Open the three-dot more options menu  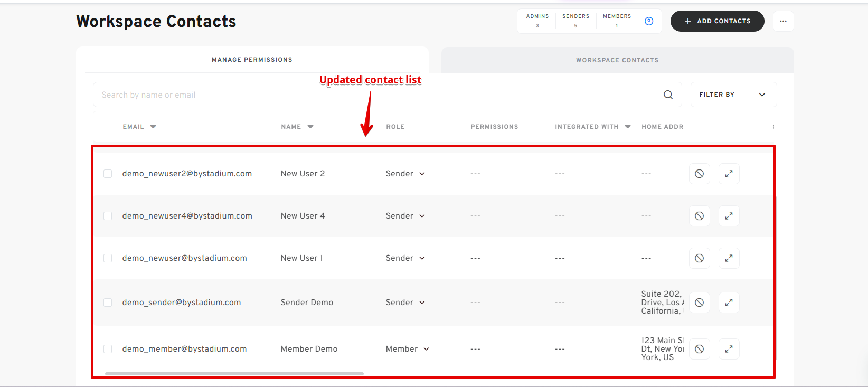(783, 21)
